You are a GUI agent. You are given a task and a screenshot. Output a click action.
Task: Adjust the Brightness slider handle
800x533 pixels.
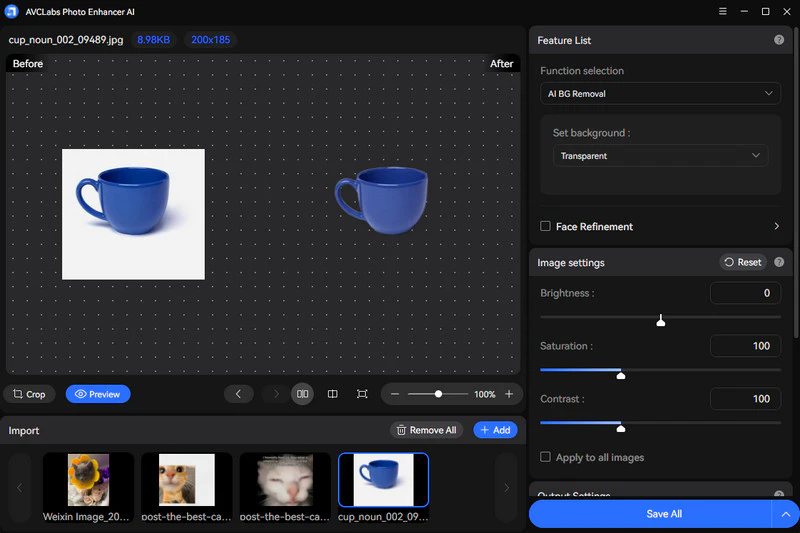(661, 321)
